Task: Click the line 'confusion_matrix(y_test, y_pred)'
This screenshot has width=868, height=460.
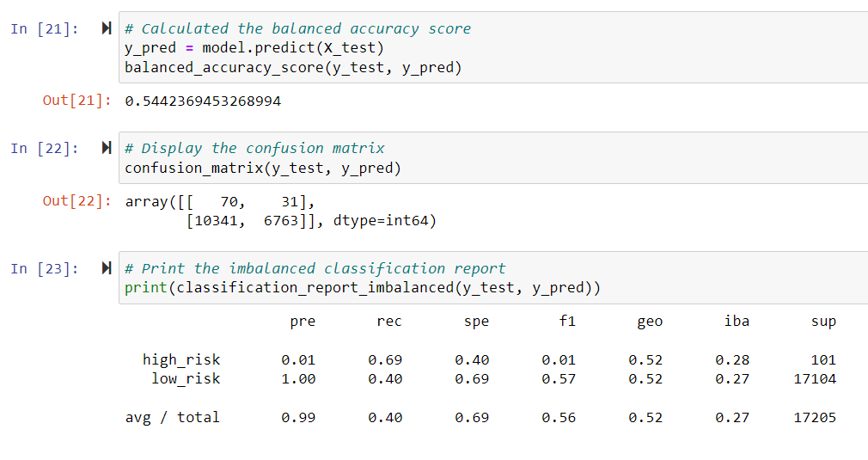Action: (262, 169)
